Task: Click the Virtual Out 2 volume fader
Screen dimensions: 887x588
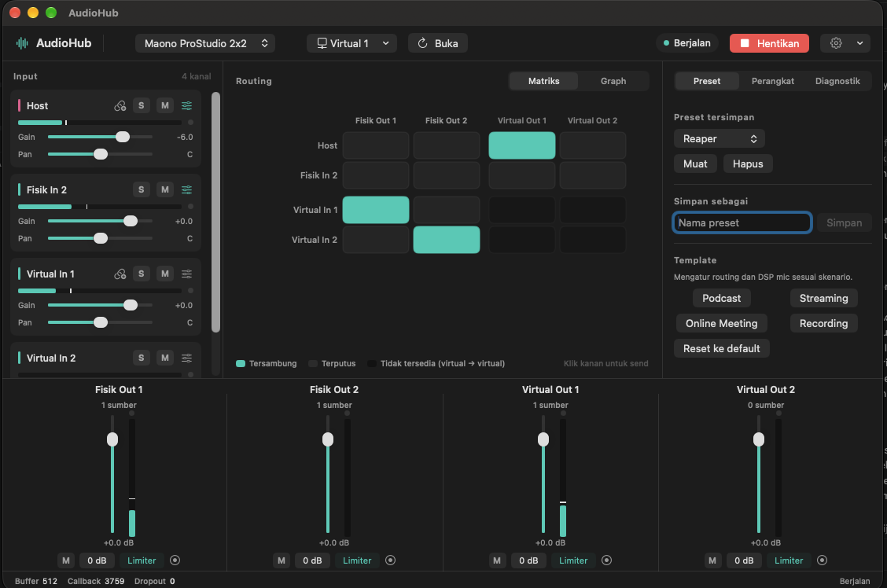Action: coord(759,475)
